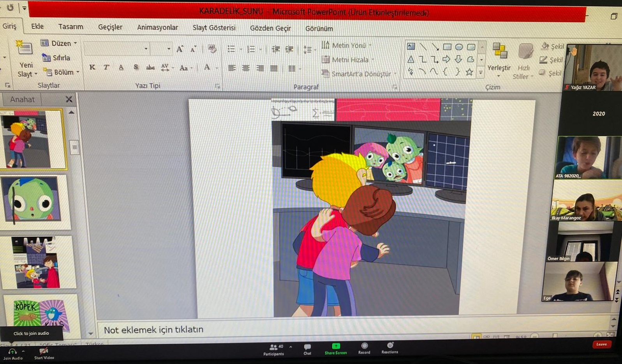Expand the Hızlı Stiller gallery
Viewport: 622px width, 364px height.
[x=524, y=61]
